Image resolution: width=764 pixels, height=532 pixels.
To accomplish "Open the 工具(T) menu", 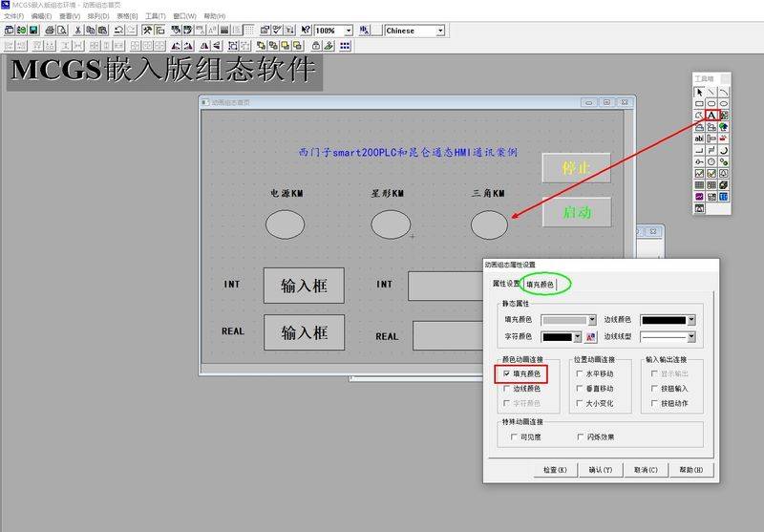I will [x=156, y=16].
